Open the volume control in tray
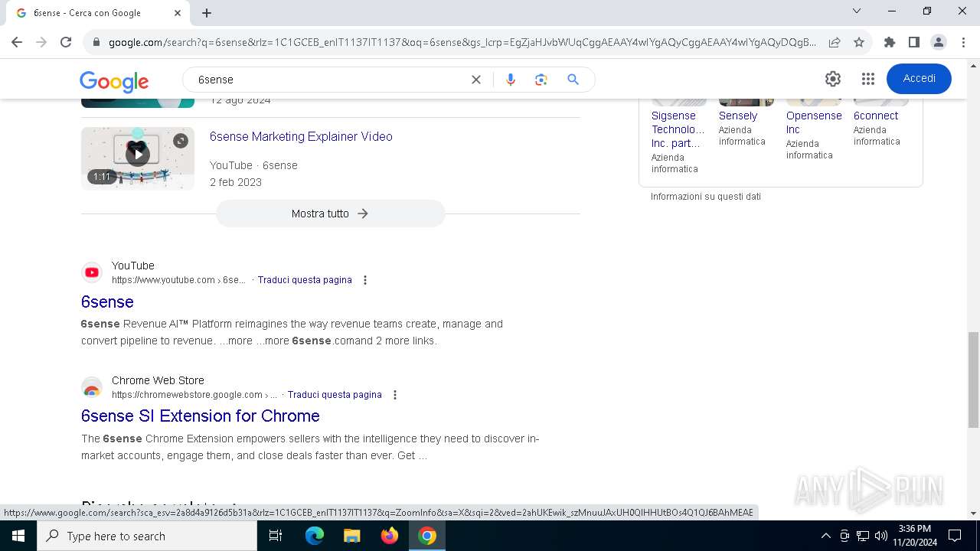The height and width of the screenshot is (551, 980). tap(881, 536)
